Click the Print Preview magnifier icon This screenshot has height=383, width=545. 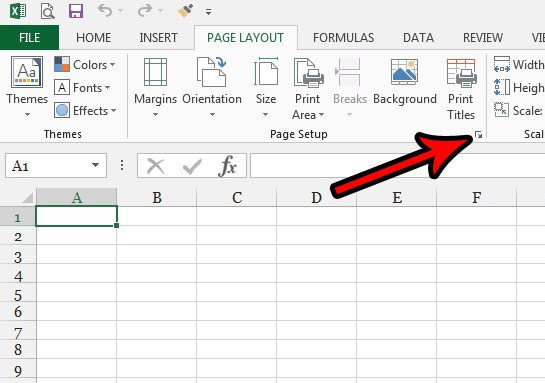tap(47, 11)
